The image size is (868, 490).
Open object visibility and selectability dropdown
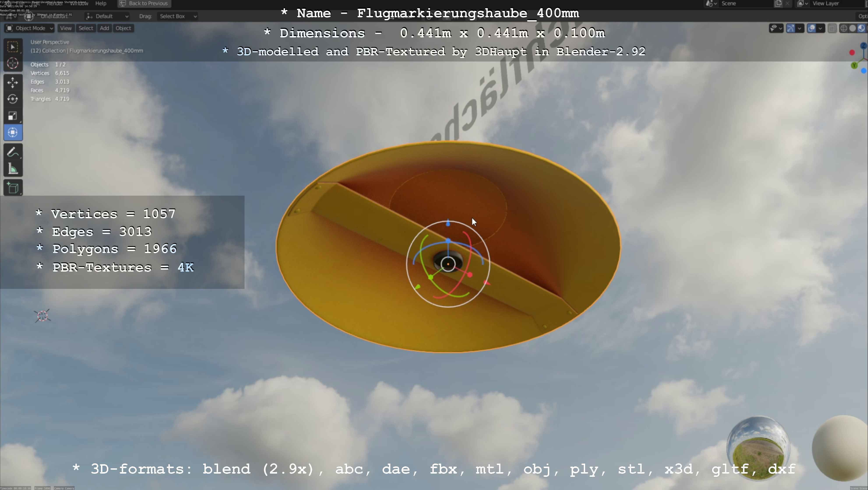click(776, 28)
